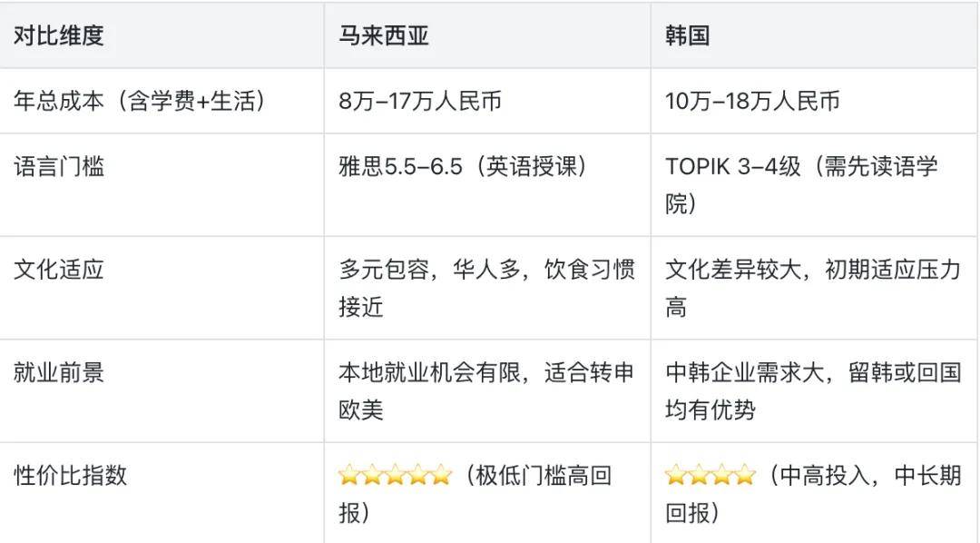
Task: Click the 本地就业机会有限 employment cell
Action: click(x=486, y=390)
